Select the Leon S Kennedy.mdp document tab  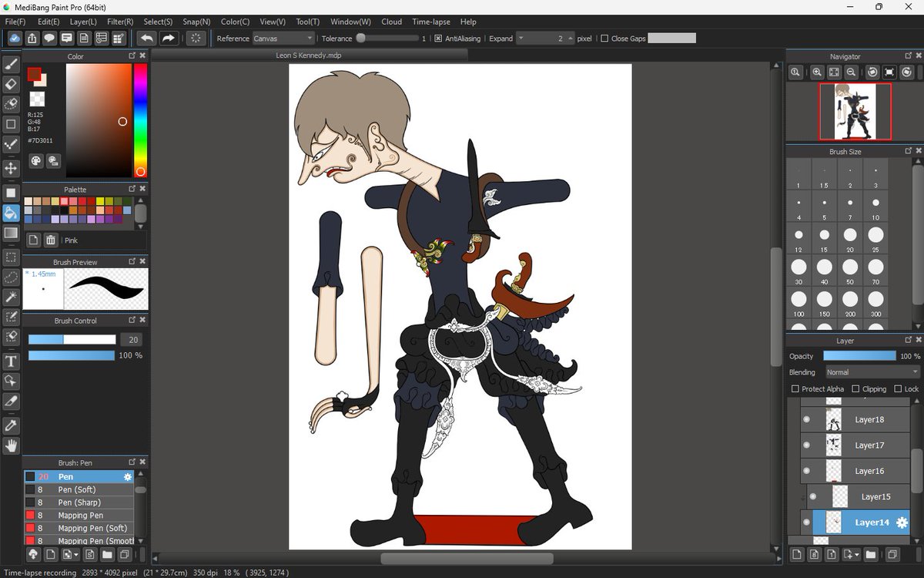309,55
